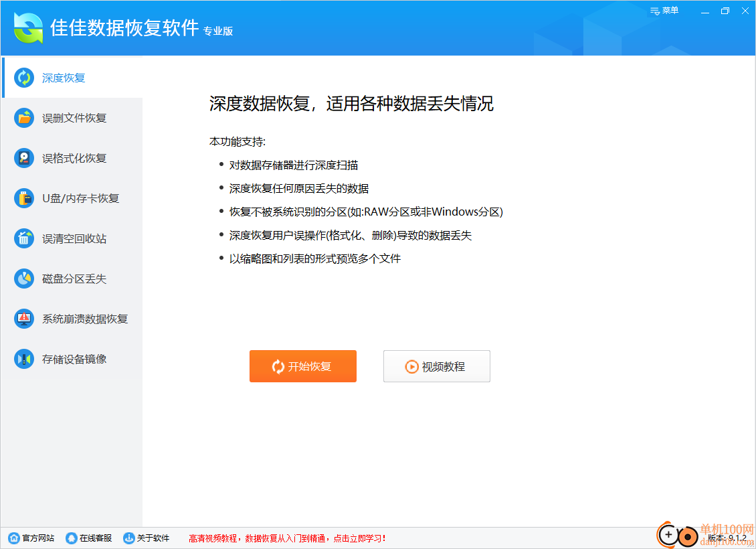Restore down the application window
756x549 pixels.
[x=725, y=11]
